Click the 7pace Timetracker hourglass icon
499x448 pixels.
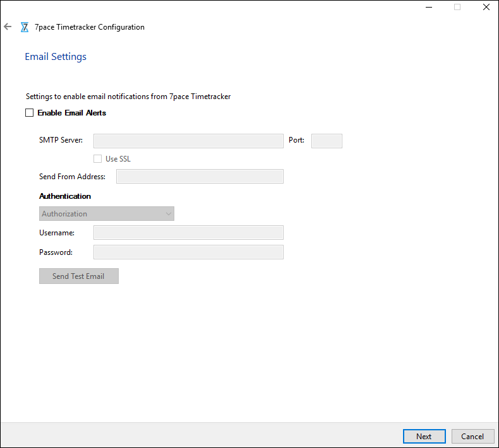coord(25,27)
